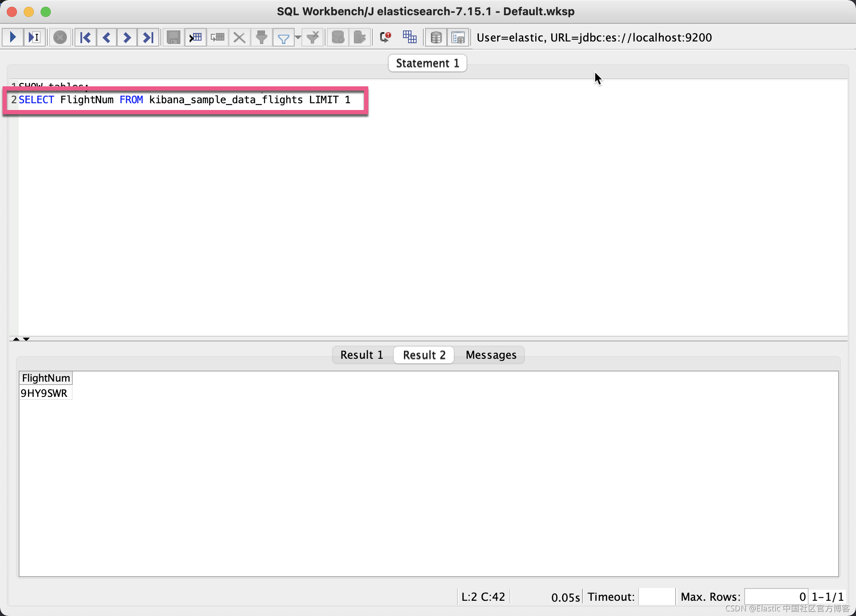Expand the results pane using down triangle
Image resolution: width=856 pixels, height=616 pixels.
click(x=26, y=339)
